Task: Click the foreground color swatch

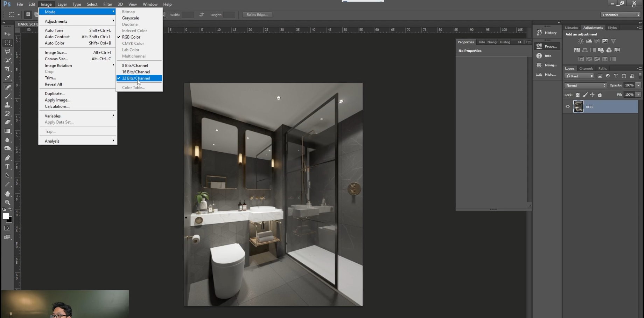Action: click(x=6, y=216)
